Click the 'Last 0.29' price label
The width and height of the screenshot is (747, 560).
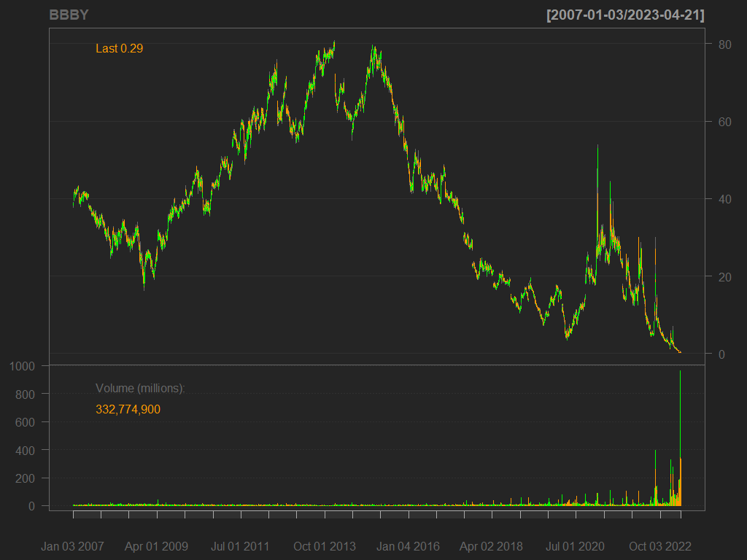120,49
